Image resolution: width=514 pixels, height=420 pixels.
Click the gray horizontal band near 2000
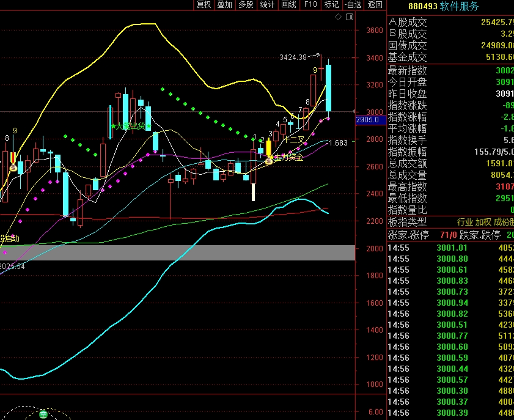[x=177, y=252]
